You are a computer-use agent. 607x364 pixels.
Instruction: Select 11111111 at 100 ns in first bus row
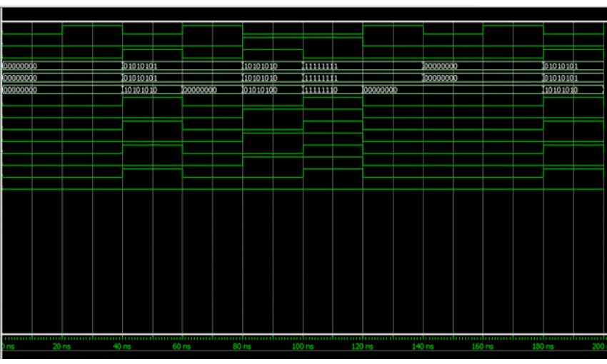click(x=321, y=66)
